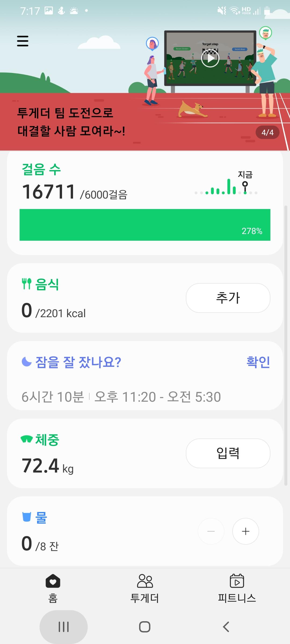Open the hamburger menu
This screenshot has height=644, width=290.
pyautogui.click(x=23, y=41)
